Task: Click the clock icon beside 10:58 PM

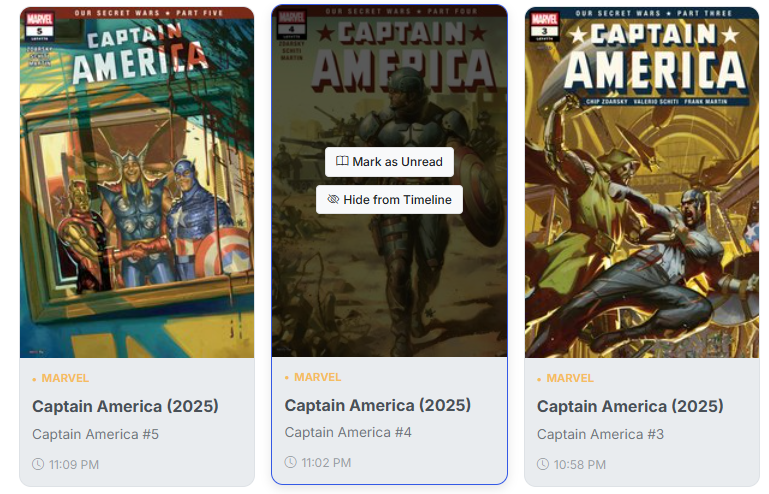Action: 543,465
